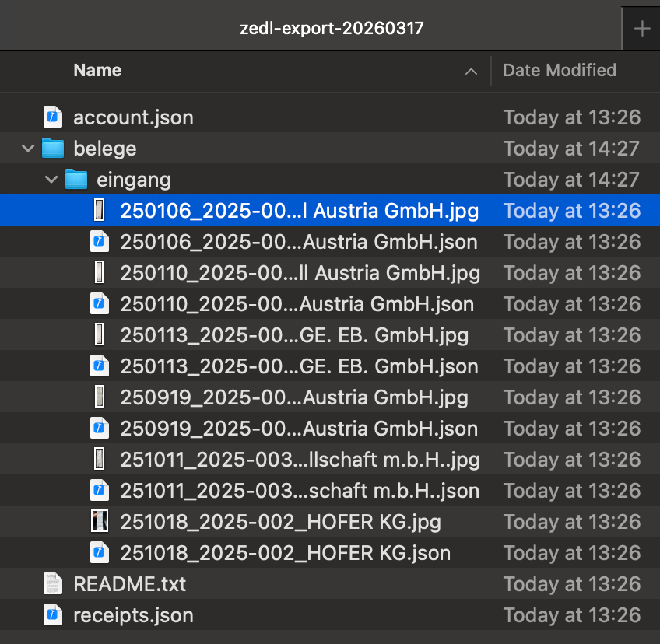Viewport: 660px width, 644px height.
Task: Click the image icon of 251018_2025-002_HOFER KG.jpg
Action: point(99,521)
